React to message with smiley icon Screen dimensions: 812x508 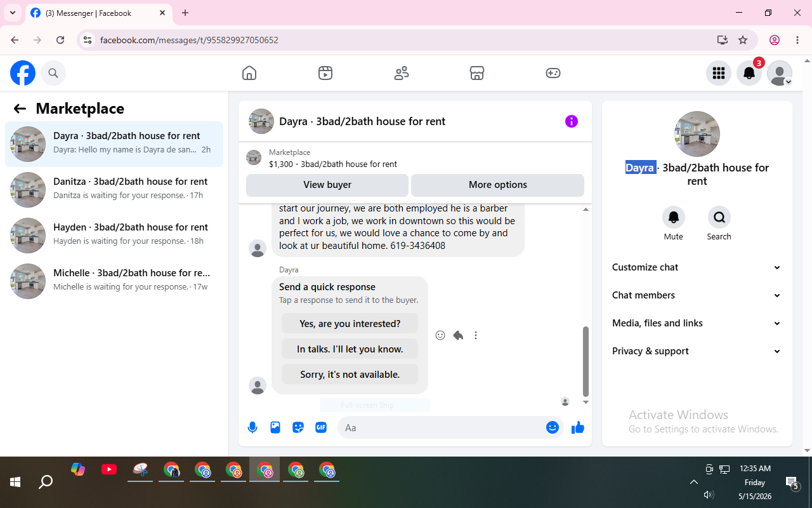[x=440, y=335]
